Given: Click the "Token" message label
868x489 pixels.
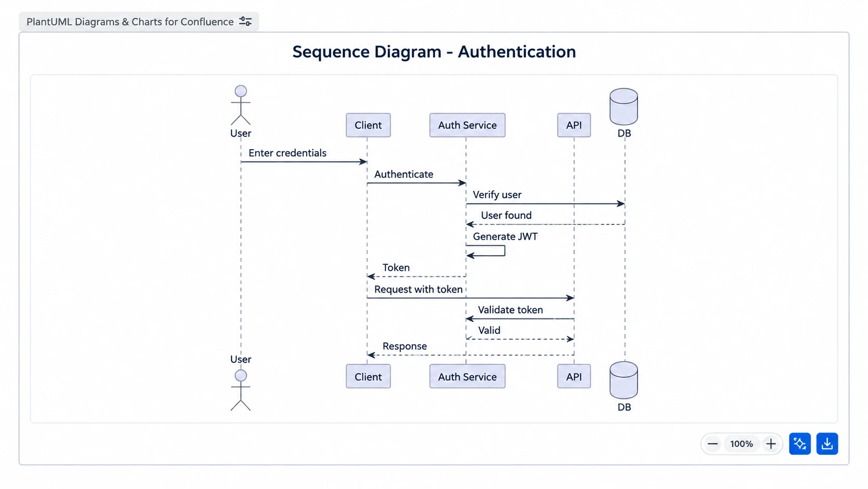Looking at the screenshot, I should click(x=396, y=268).
